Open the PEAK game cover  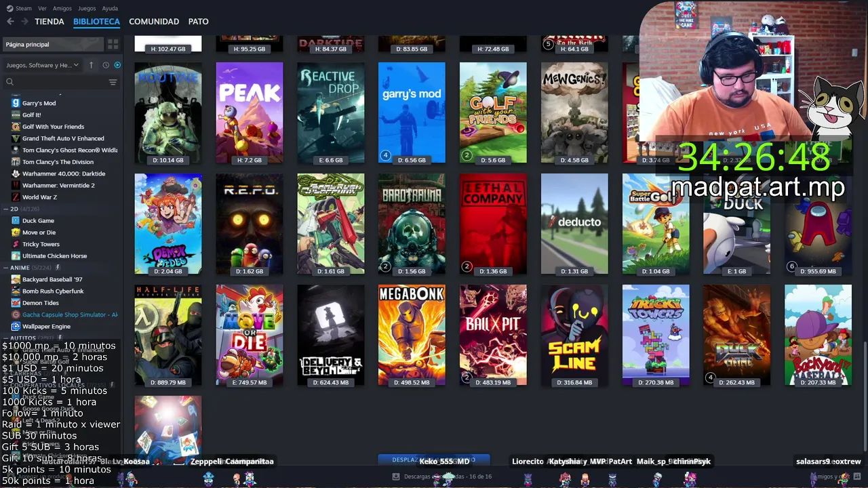250,113
